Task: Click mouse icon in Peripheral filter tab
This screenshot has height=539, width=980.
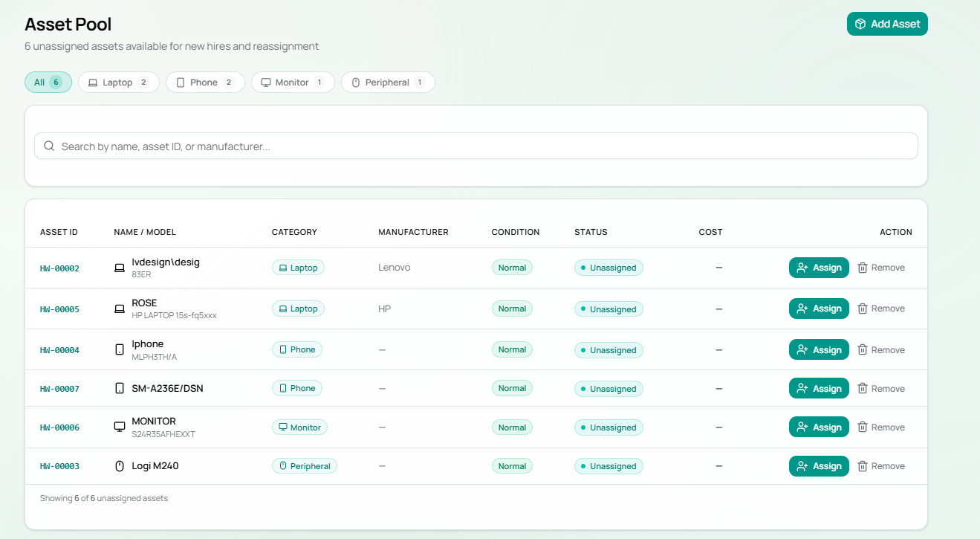Action: pyautogui.click(x=355, y=83)
